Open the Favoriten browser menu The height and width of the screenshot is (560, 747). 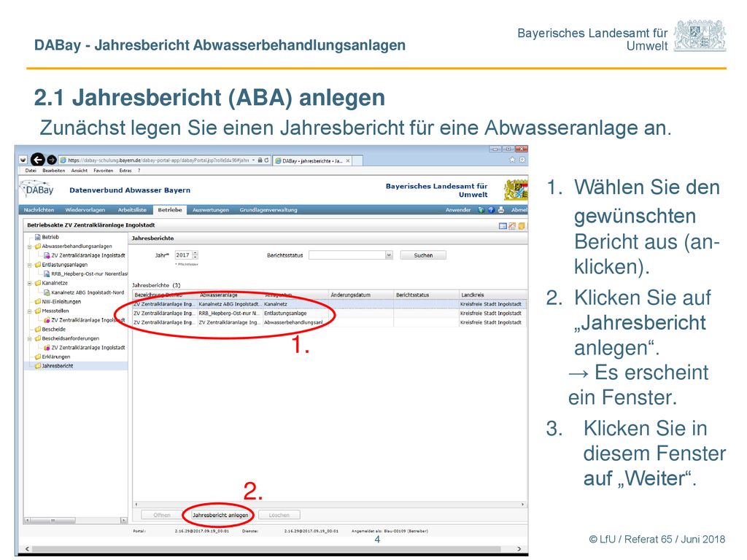[103, 171]
